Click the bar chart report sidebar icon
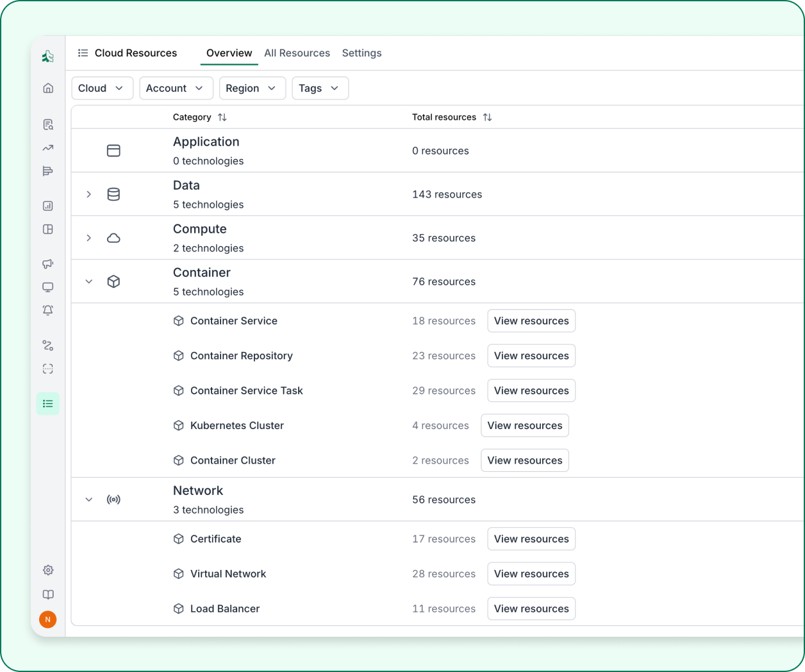Screen dimensions: 805x672 click(48, 206)
